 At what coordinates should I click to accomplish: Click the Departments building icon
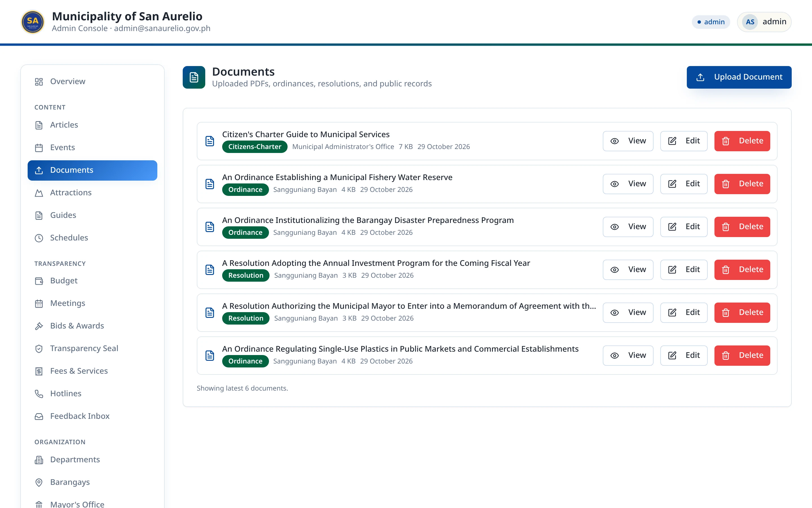[x=39, y=460]
